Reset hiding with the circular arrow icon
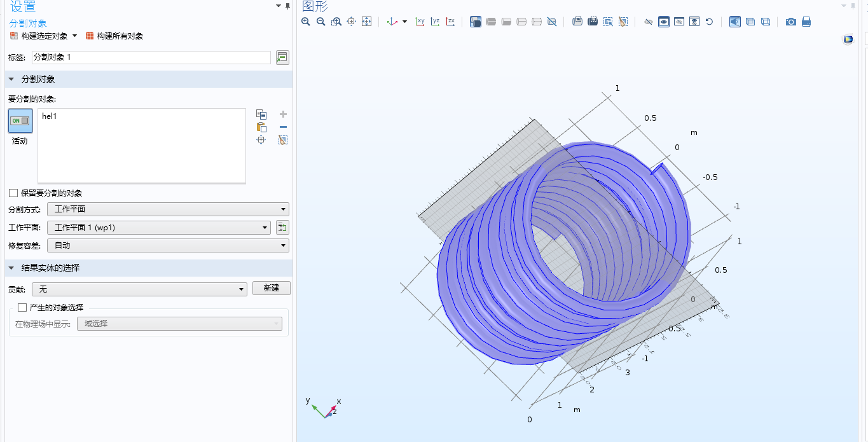Screen dimensions: 868x442 tap(709, 22)
